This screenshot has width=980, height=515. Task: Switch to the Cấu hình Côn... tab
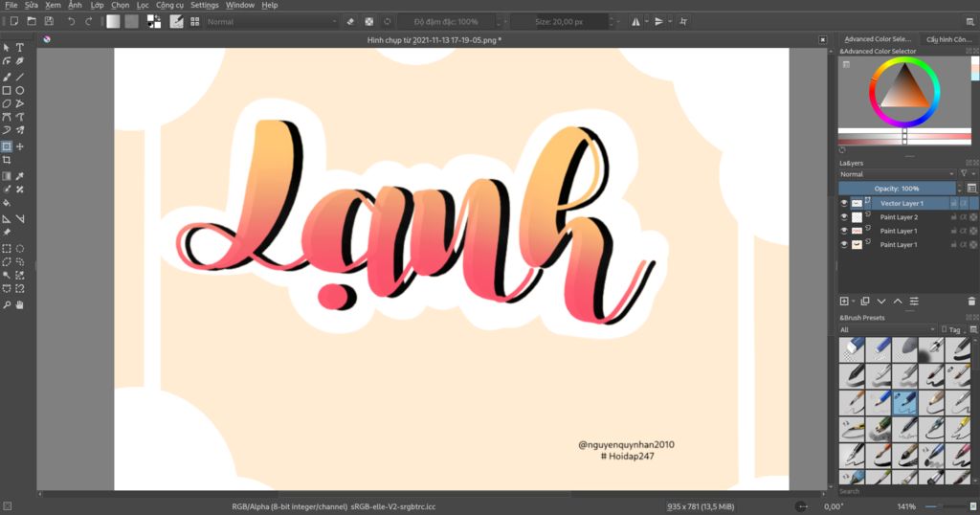coord(948,38)
